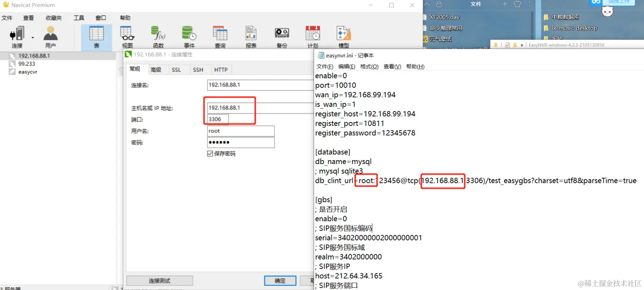
Task: Open the Schedule (计划) toolbar icon
Action: pos(313,37)
